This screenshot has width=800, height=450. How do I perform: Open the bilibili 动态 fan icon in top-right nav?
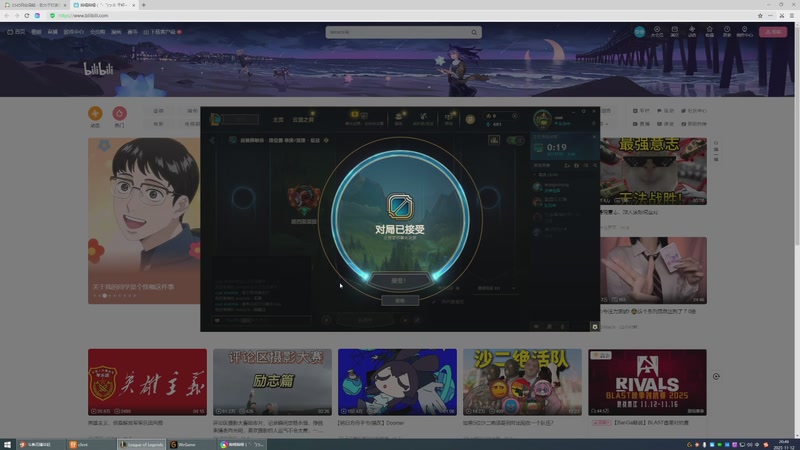692,32
